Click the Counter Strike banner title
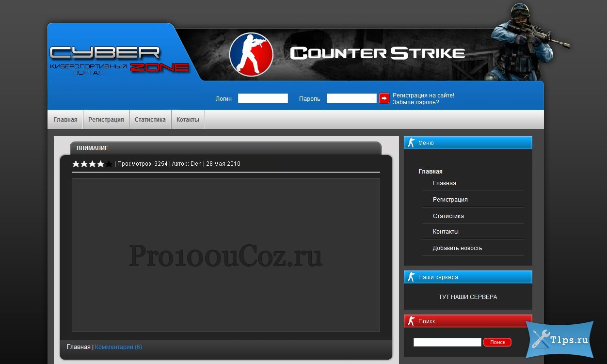This screenshot has width=607, height=364. click(378, 53)
